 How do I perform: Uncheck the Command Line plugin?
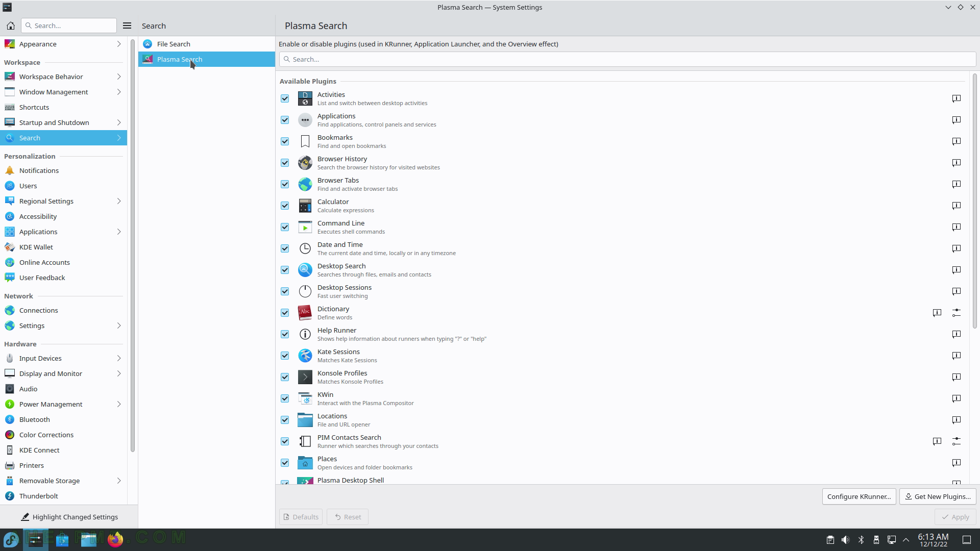tap(285, 227)
